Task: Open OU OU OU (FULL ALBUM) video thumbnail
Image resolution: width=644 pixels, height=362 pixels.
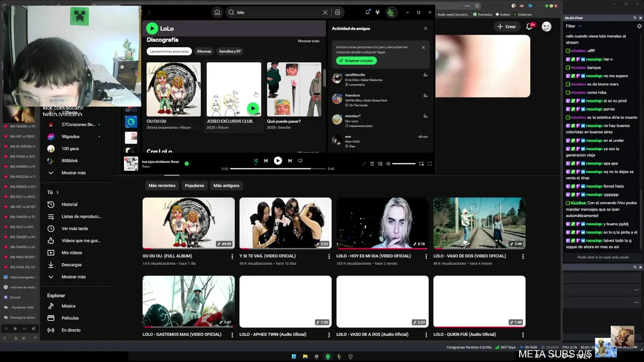Action: pos(189,223)
